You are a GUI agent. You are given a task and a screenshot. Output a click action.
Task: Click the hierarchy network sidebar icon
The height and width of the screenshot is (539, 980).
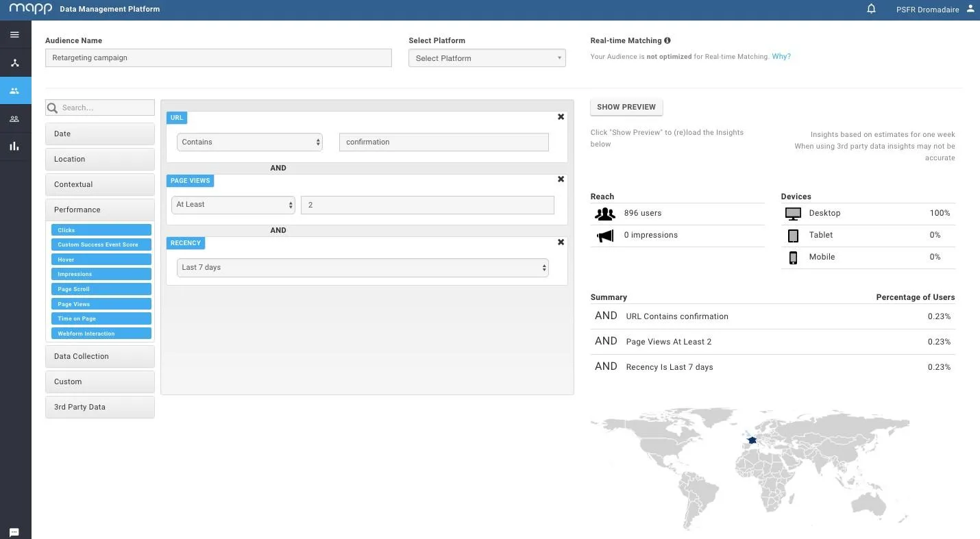pos(14,63)
